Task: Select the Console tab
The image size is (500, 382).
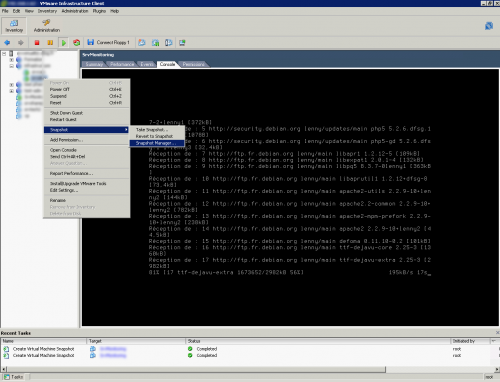Action: coord(167,64)
